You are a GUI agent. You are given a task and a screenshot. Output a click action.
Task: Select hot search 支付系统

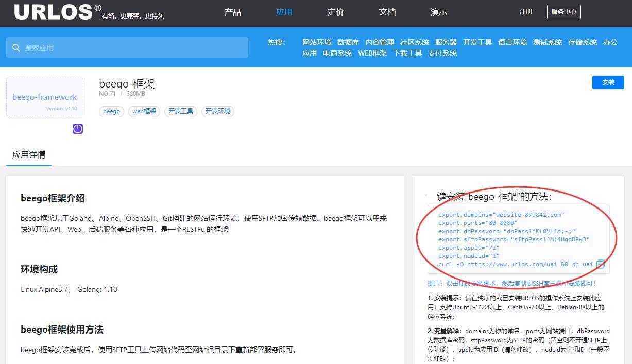(442, 53)
